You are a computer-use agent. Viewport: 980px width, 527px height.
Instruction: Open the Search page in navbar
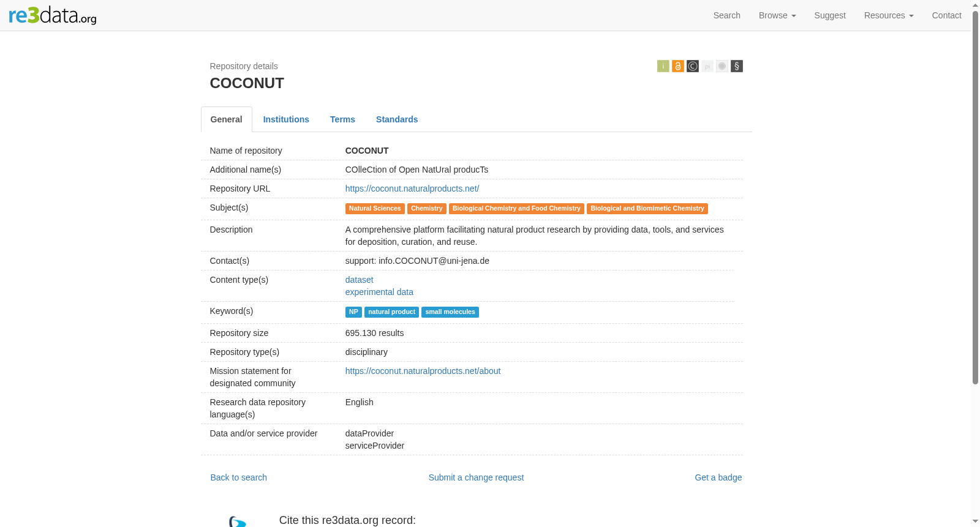[727, 15]
